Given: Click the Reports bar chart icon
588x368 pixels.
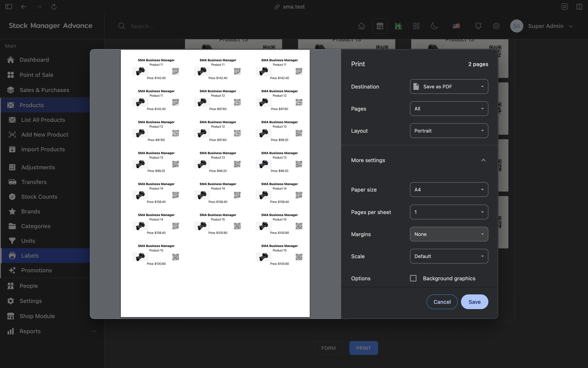Looking at the screenshot, I should click(x=10, y=331).
